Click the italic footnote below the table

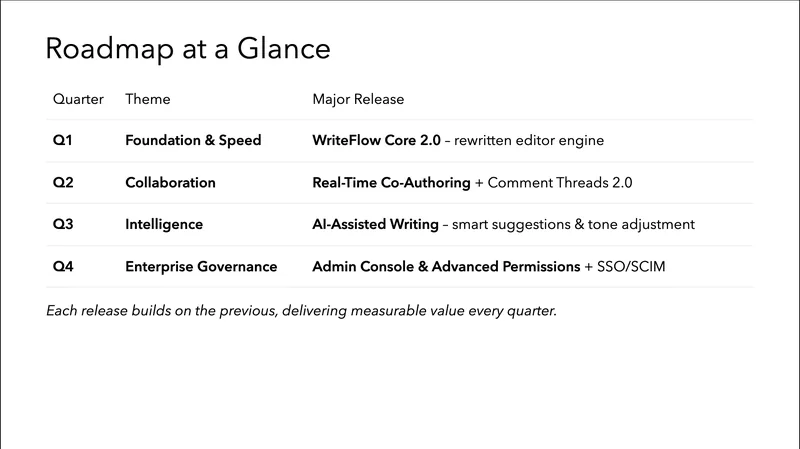[x=301, y=311]
